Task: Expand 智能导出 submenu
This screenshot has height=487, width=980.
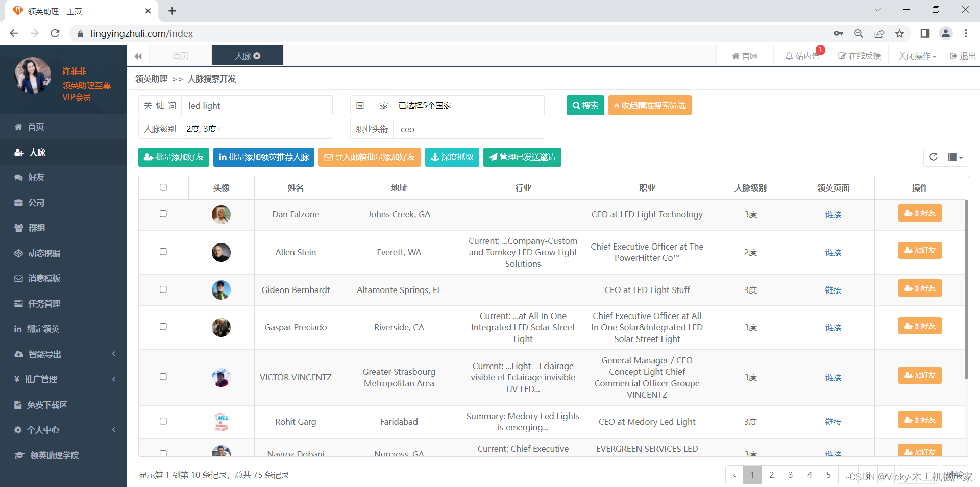Action: 63,354
